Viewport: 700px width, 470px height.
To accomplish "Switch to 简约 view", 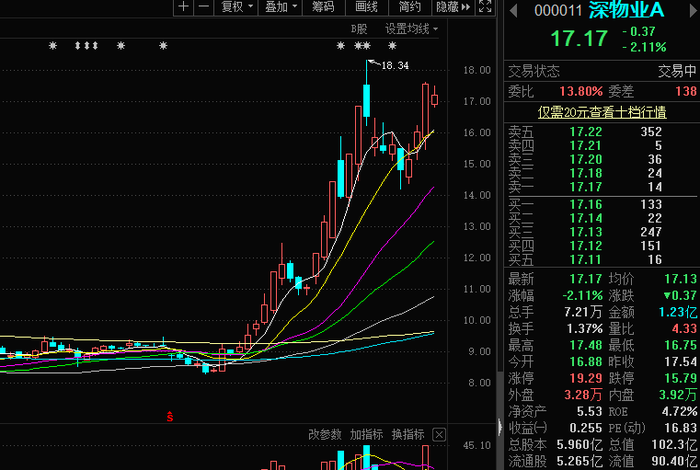I will (409, 7).
